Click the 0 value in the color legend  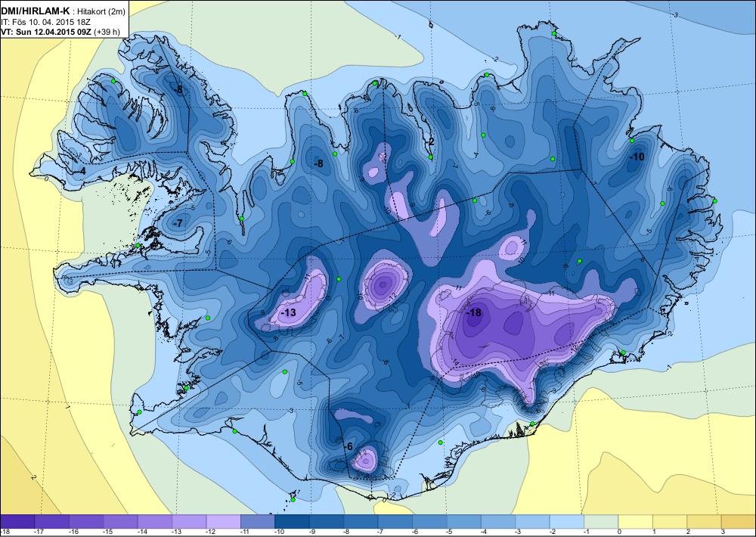coord(621,532)
